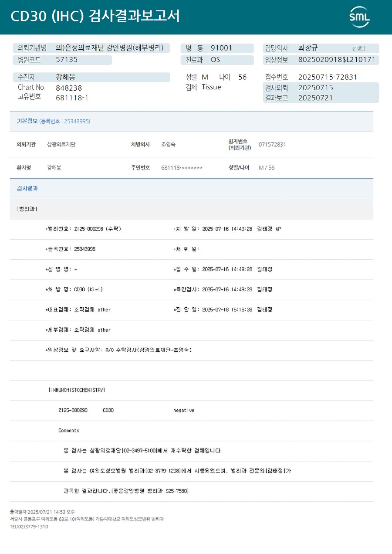Viewport: 392px width, 554px height.
Task: Click the prescribing doctor name 조영숙
Action: click(168, 144)
